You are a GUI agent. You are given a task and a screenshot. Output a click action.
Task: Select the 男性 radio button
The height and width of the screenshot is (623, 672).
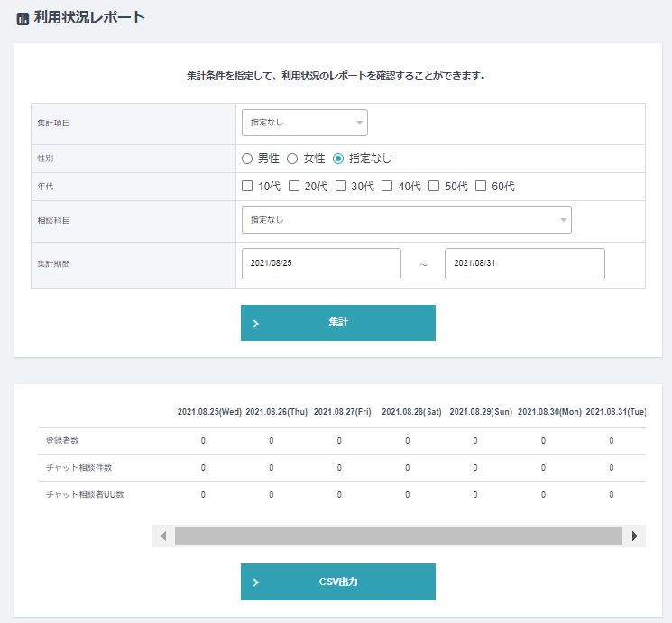pyautogui.click(x=247, y=159)
